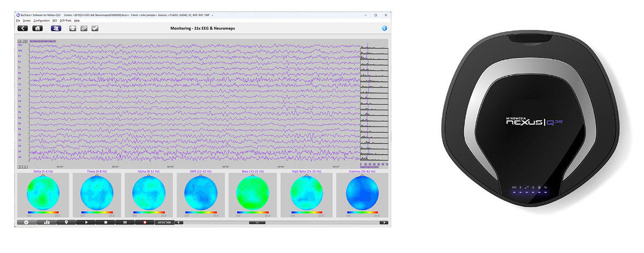Open the Screen menu
Viewport: 644px width, 253px height.
[27, 20]
